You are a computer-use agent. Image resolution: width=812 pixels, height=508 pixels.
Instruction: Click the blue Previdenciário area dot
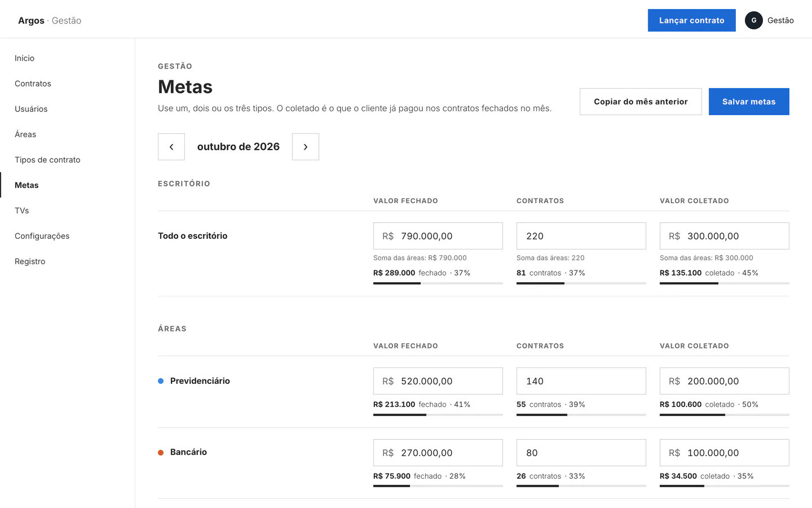pos(161,381)
